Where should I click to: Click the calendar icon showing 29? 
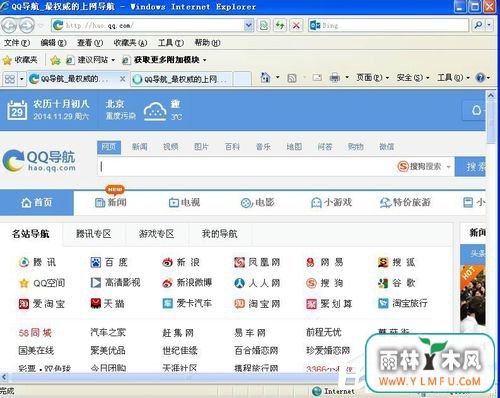pos(17,110)
